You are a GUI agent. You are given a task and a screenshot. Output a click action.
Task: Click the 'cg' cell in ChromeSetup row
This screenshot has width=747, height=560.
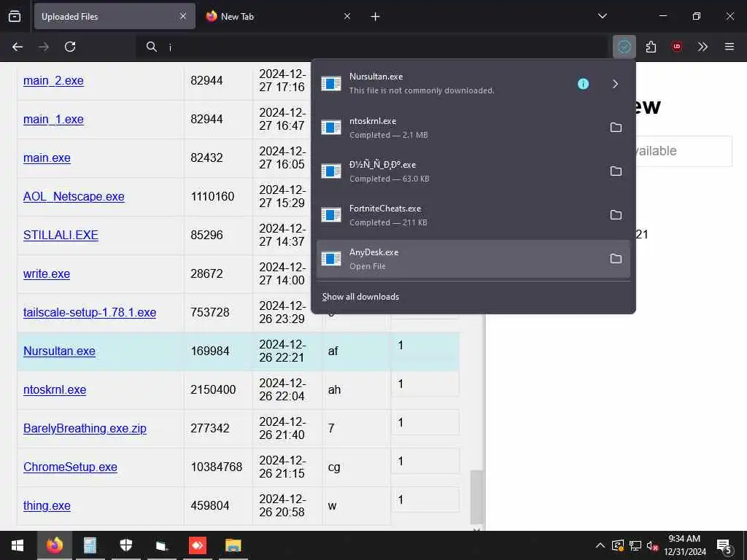pyautogui.click(x=356, y=467)
